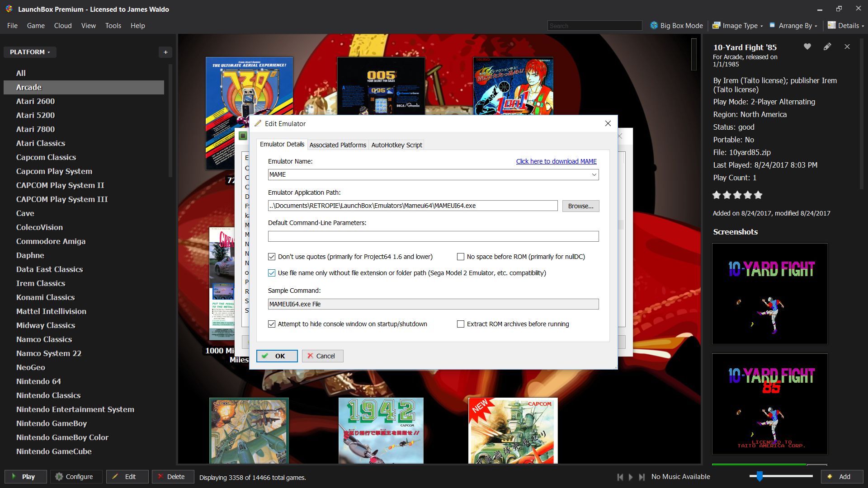
Task: Expand the Emulator Name combo box
Action: [x=594, y=175]
